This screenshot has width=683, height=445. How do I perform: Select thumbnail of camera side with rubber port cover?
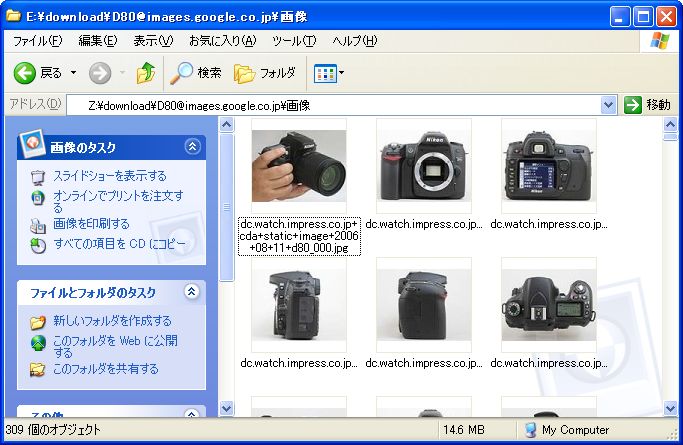click(x=299, y=305)
